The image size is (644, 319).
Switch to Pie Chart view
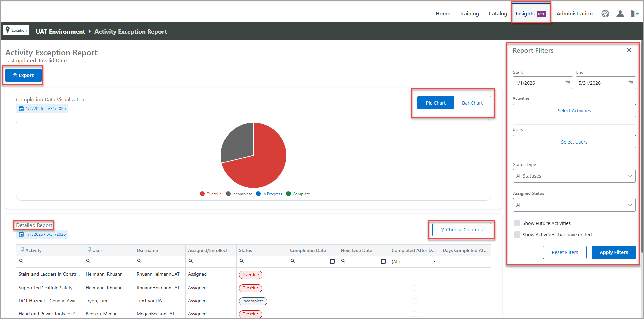(436, 103)
